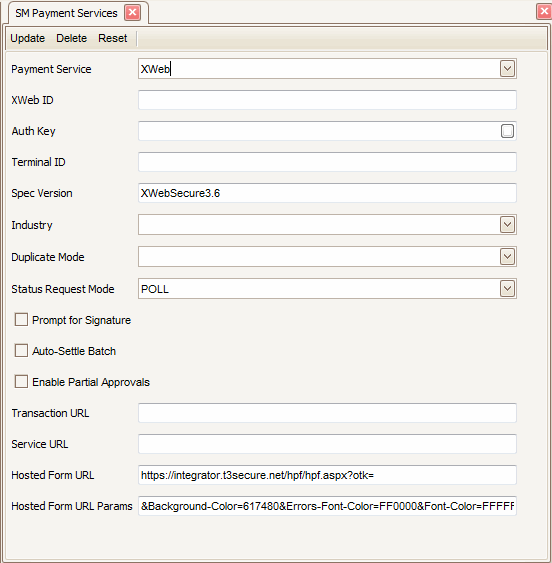Screen dimensions: 552x563
Task: Click the Payment Service label
Action: pos(51,69)
